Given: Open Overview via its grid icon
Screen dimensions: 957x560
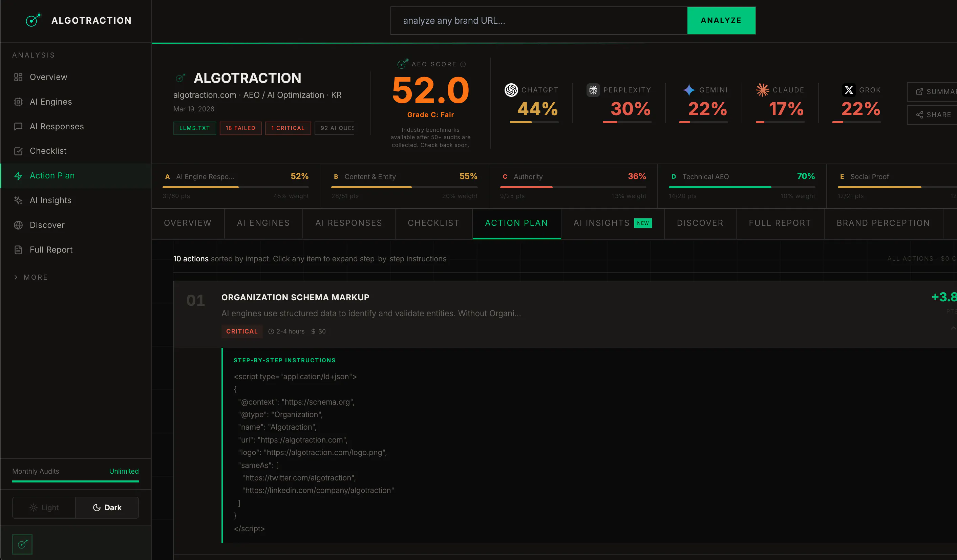Looking at the screenshot, I should 18,77.
